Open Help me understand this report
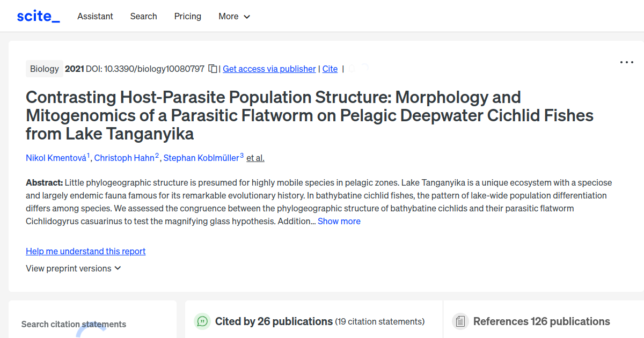Viewport: 644px width, 338px height. pos(85,251)
